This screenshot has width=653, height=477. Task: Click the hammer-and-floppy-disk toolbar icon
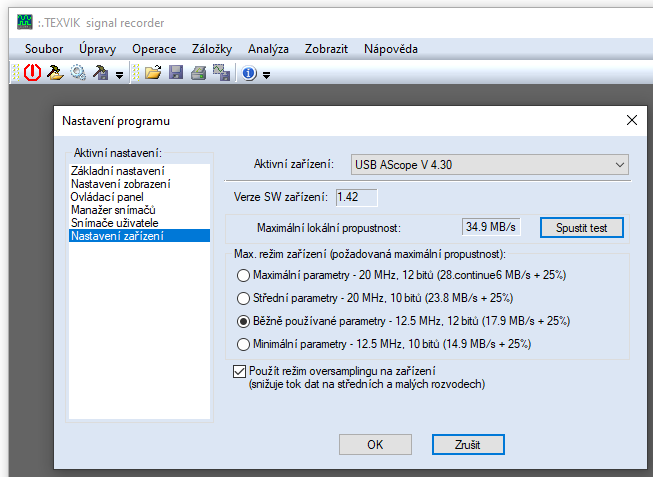click(x=101, y=73)
